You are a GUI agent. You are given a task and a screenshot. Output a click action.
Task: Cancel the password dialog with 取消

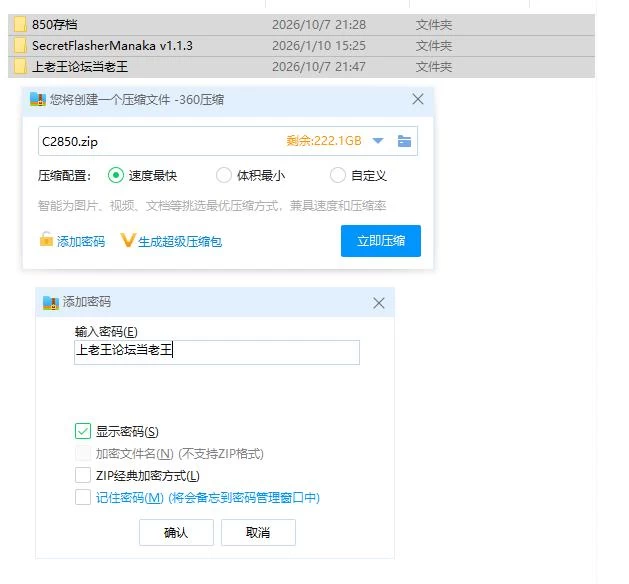258,532
